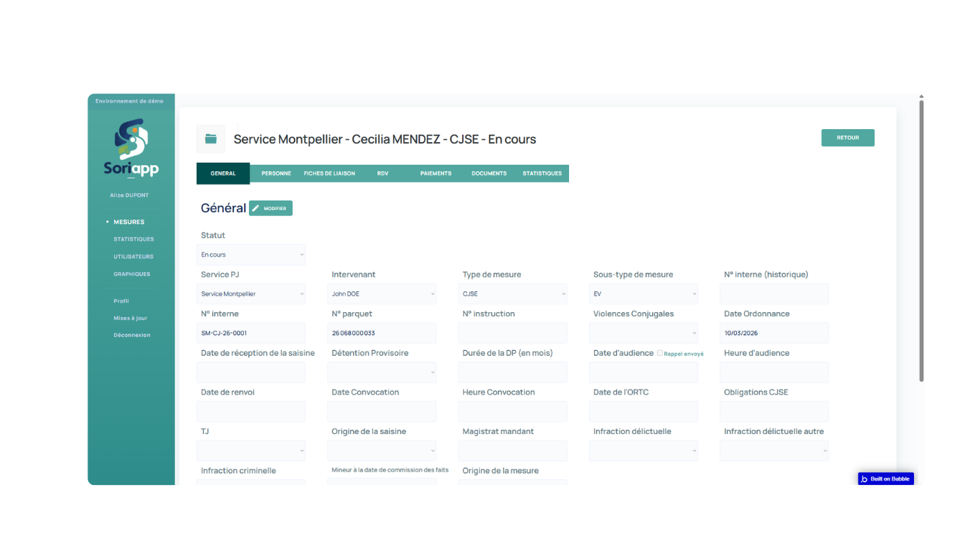Click the Retour button
The image size is (980, 551).
[848, 138]
